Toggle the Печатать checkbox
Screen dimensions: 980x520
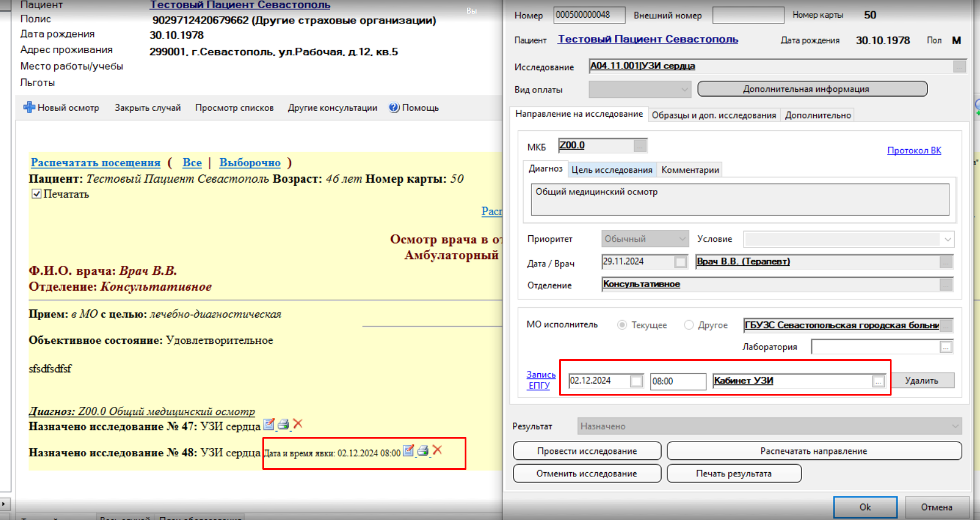(37, 194)
